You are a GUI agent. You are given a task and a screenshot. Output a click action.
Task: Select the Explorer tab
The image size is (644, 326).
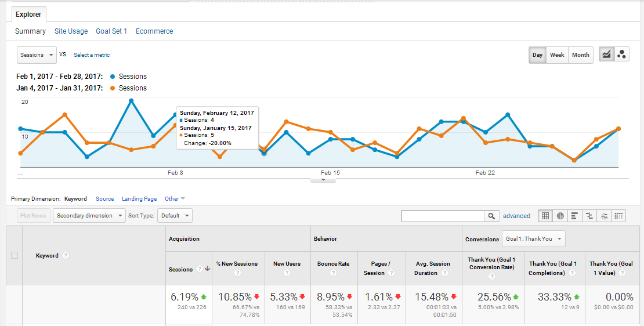(28, 15)
